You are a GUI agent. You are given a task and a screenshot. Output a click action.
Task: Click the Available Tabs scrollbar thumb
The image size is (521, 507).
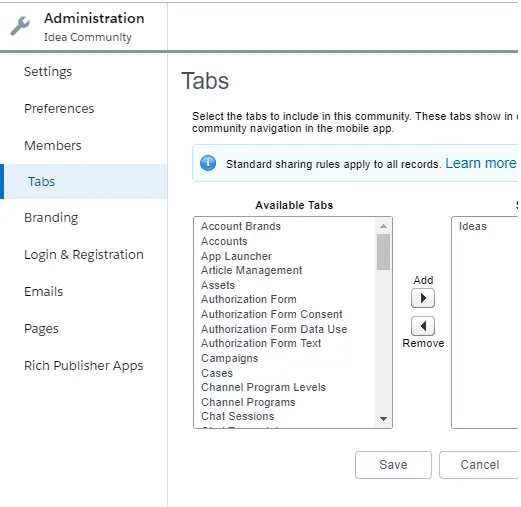tap(383, 252)
